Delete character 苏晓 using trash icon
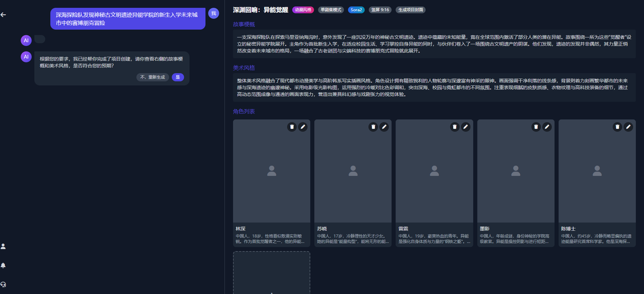 (x=373, y=127)
